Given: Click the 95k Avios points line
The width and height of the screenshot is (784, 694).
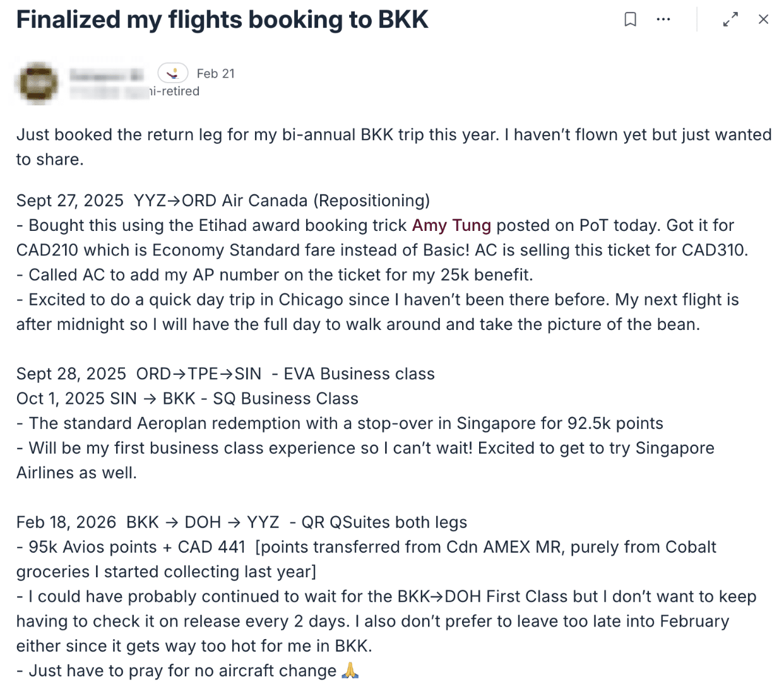Looking at the screenshot, I should tap(366, 547).
